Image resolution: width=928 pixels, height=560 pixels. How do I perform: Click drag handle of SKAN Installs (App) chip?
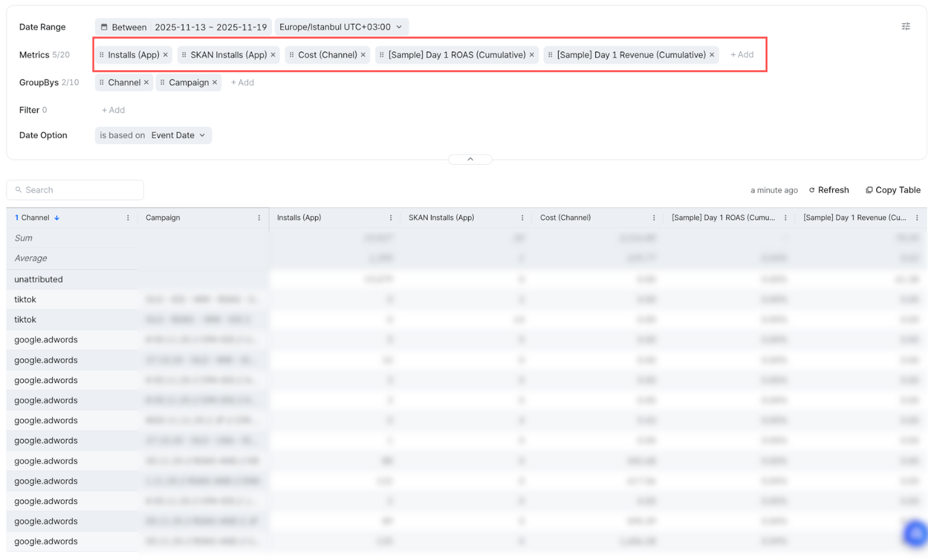point(184,55)
